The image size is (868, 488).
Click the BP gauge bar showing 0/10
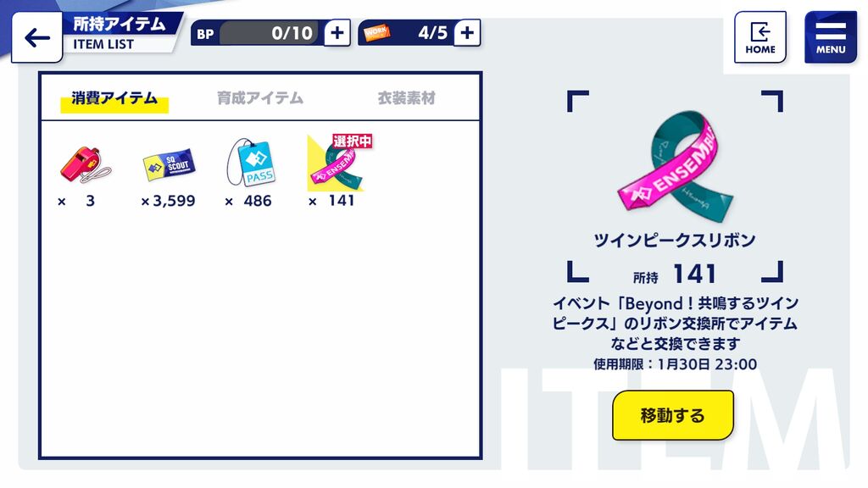(269, 33)
